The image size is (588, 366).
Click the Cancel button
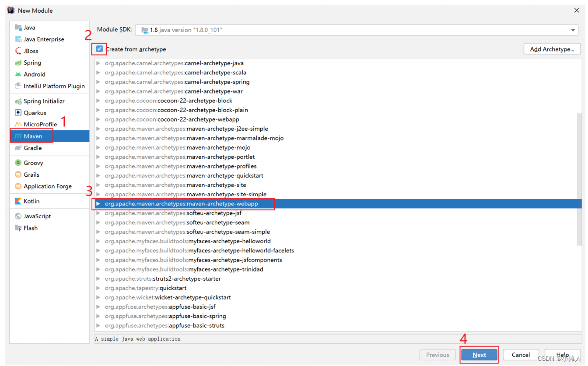tap(521, 355)
